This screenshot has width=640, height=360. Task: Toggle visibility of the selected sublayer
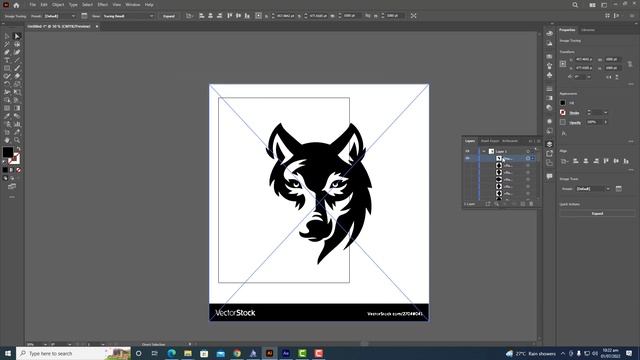click(x=467, y=158)
